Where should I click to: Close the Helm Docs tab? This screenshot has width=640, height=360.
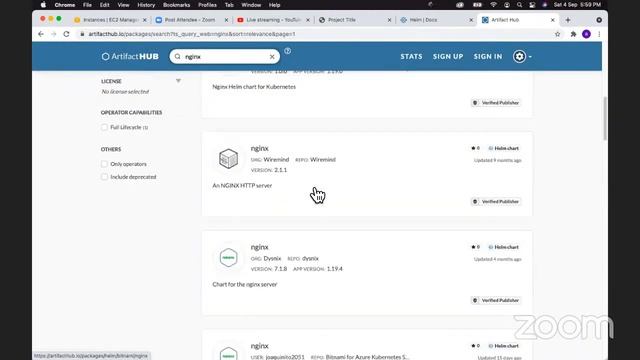click(x=471, y=20)
